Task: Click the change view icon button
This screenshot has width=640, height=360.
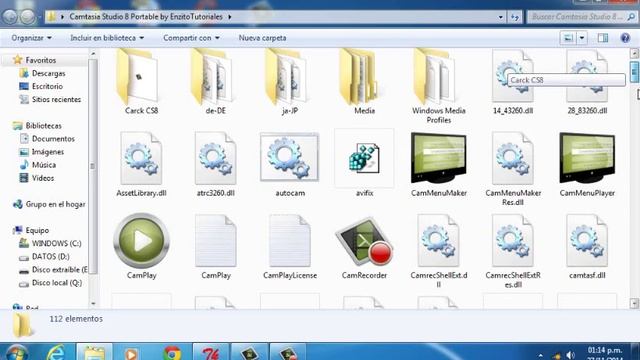Action: (x=568, y=38)
